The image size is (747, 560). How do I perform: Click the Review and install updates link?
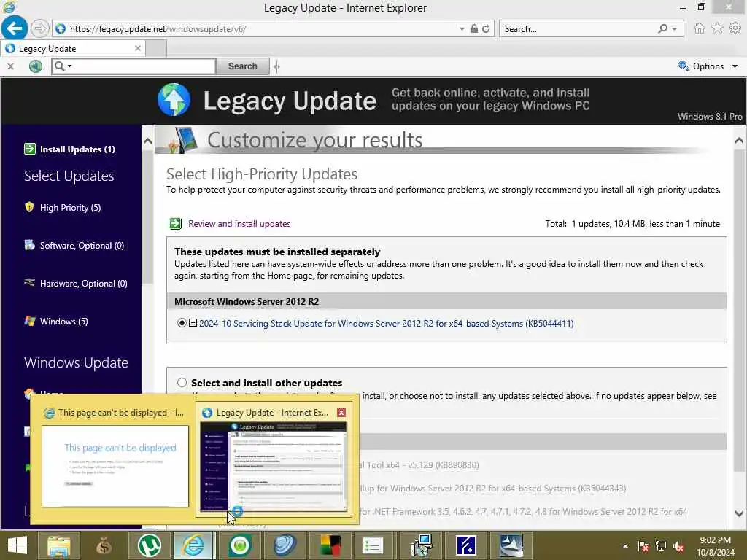(x=239, y=224)
